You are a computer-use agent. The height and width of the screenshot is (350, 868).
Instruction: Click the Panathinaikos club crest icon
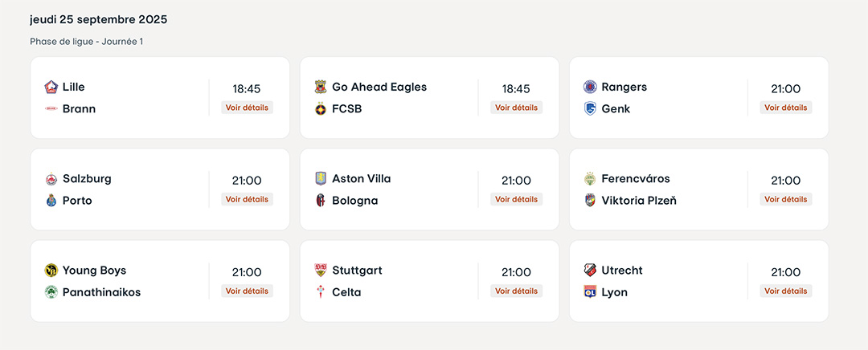pyautogui.click(x=51, y=291)
